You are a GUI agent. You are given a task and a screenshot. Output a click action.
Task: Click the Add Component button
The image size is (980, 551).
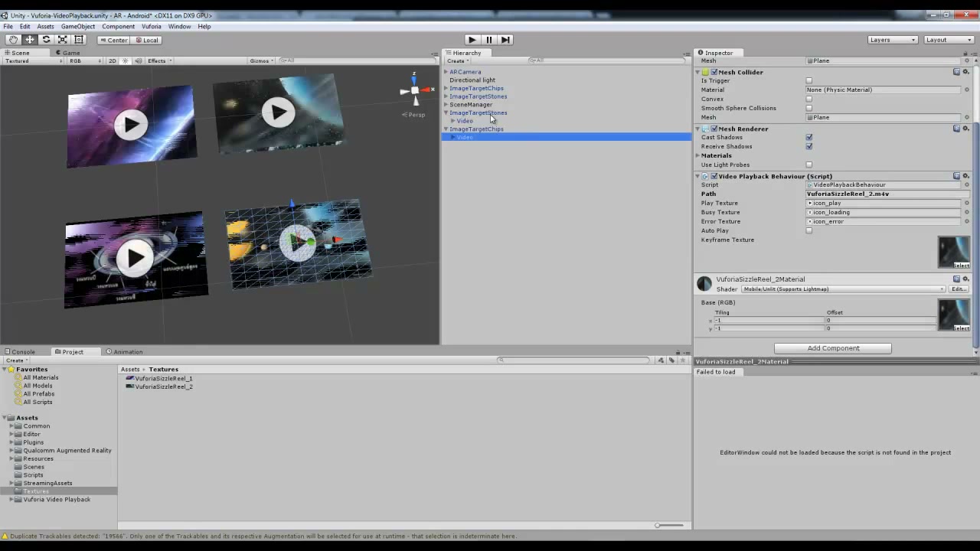[x=833, y=348]
